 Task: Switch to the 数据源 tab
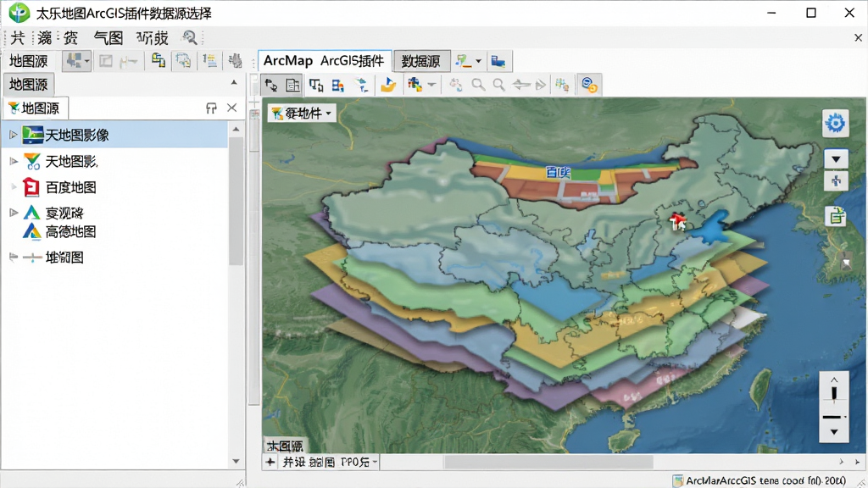point(421,61)
